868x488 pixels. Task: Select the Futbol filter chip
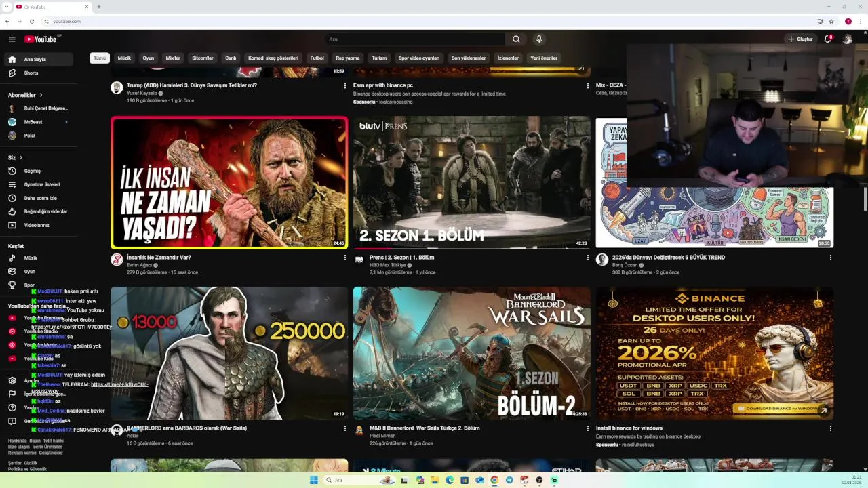[317, 58]
